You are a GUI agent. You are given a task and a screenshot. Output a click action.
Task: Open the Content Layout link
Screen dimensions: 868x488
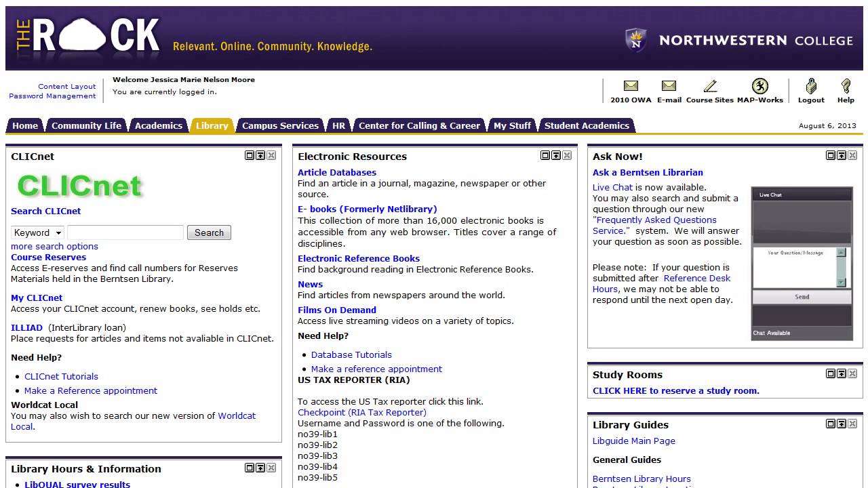tap(67, 86)
